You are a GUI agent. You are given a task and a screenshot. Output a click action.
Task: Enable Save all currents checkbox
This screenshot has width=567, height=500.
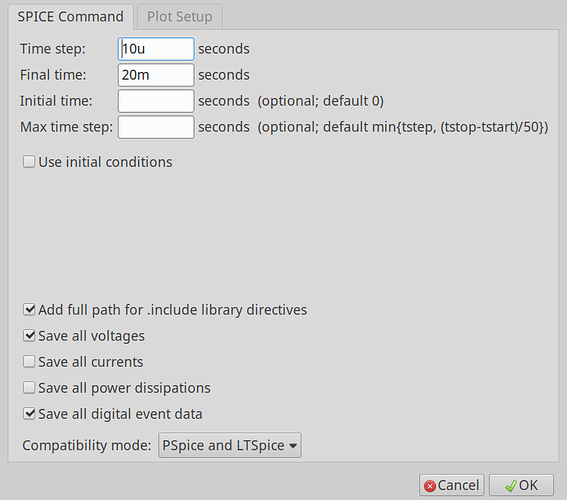click(x=29, y=362)
